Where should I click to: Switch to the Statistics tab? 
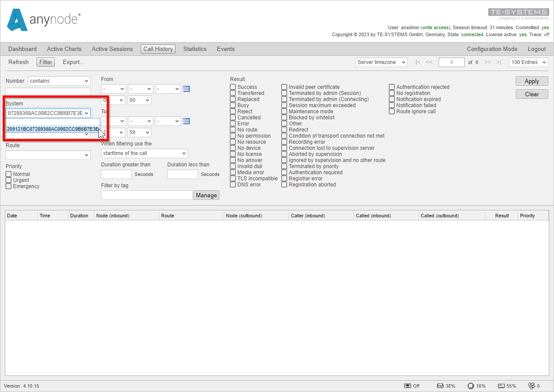(195, 49)
